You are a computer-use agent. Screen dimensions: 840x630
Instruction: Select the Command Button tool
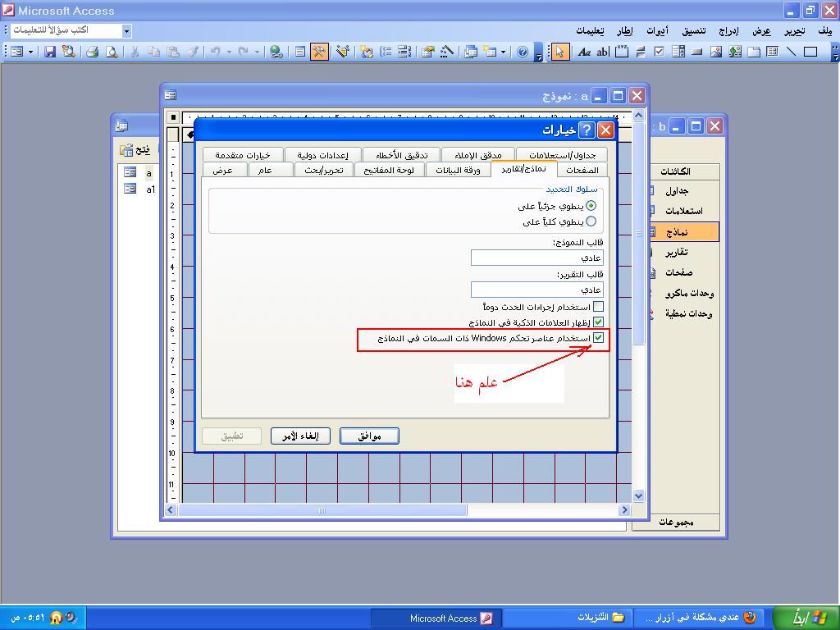click(697, 52)
